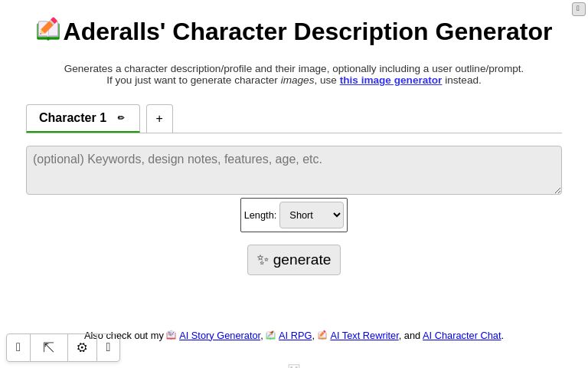Click the leftmost icon in the bottom toolbar
Viewport: 588px width, 368px height.
[18, 347]
